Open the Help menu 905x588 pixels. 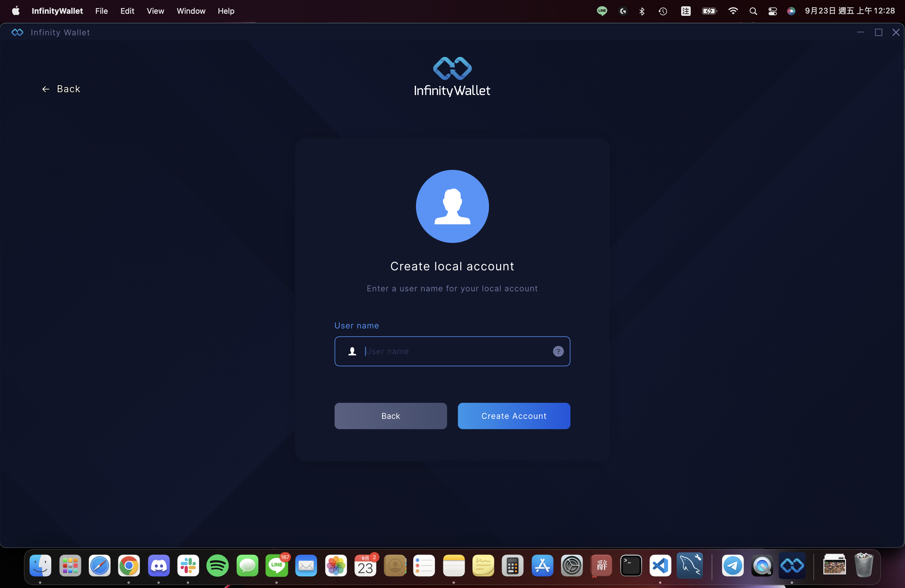pyautogui.click(x=226, y=11)
